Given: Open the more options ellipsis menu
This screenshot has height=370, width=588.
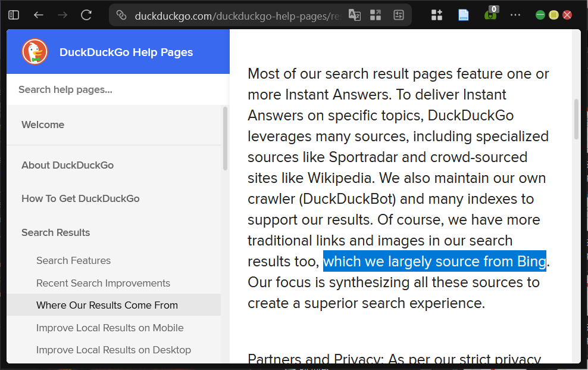Looking at the screenshot, I should pos(515,14).
